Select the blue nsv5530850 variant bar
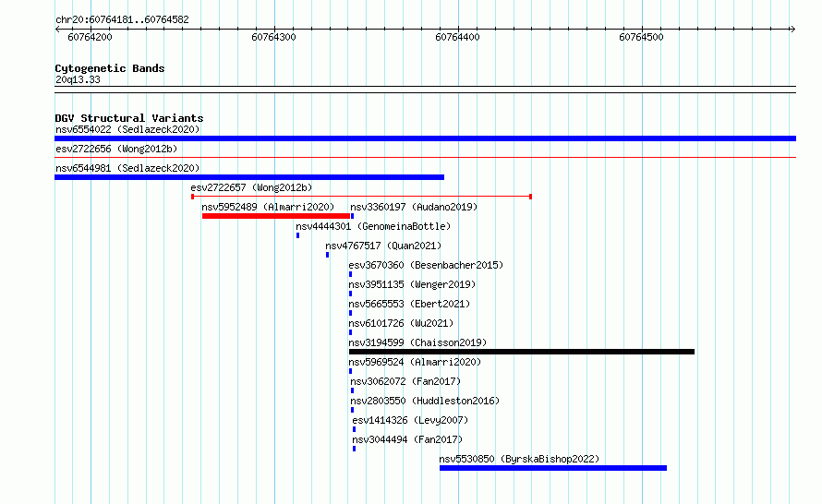Image resolution: width=822 pixels, height=504 pixels. [553, 468]
